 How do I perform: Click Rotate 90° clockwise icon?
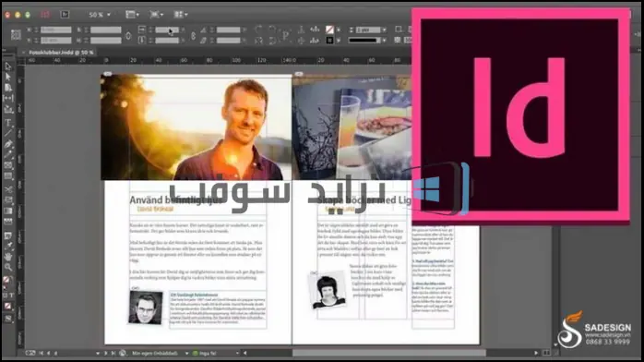(258, 30)
